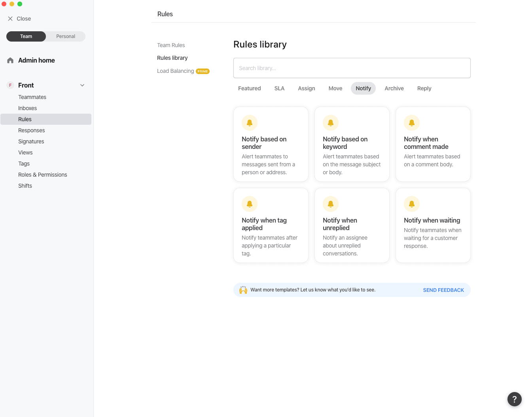
Task: Click bell icon on Notify when tag applied card
Action: [x=250, y=204]
